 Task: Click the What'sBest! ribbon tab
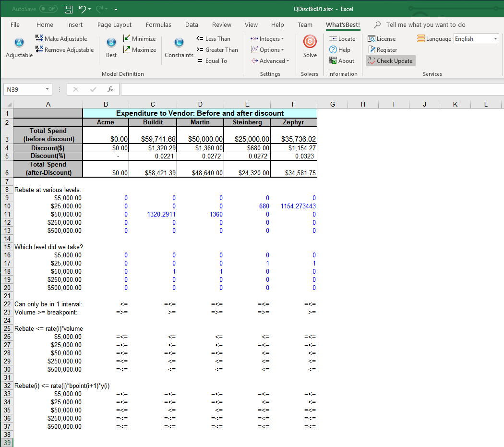343,25
